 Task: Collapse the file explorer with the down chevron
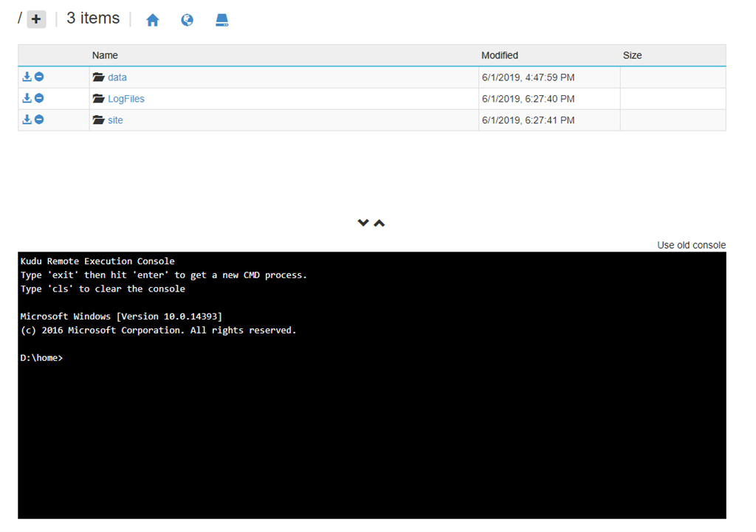pyautogui.click(x=362, y=222)
